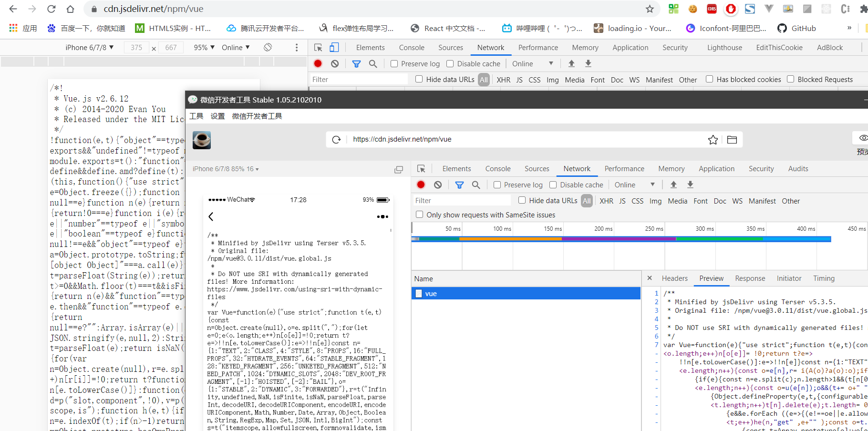The height and width of the screenshot is (431, 868).
Task: Enable Preserve log in WeChat DevTools
Action: (x=497, y=185)
